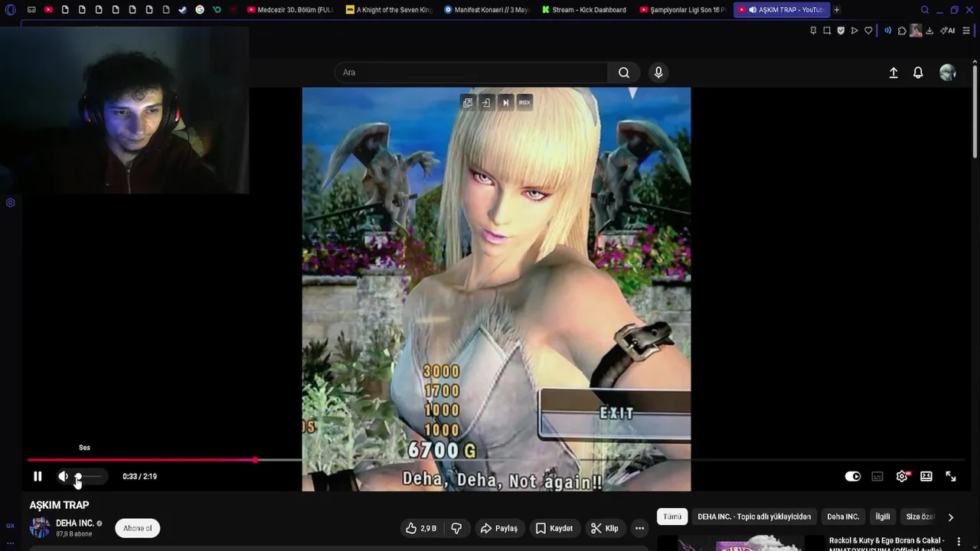Open DEHA INC. channel avatar
The height and width of the screenshot is (551, 980).
click(x=40, y=528)
